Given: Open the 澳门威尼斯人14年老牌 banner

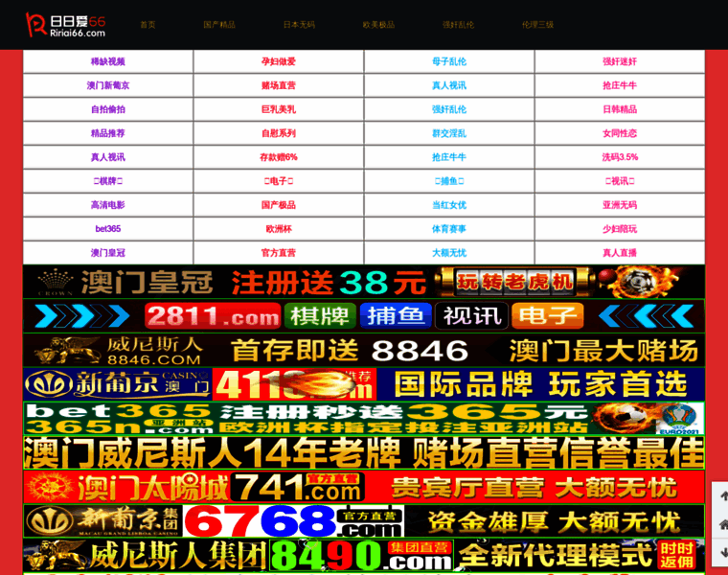Looking at the screenshot, I should click(x=364, y=453).
